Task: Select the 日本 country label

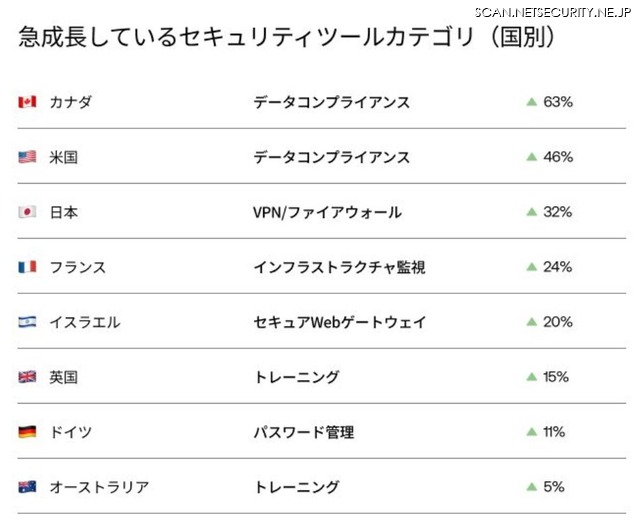Action: pos(63,212)
